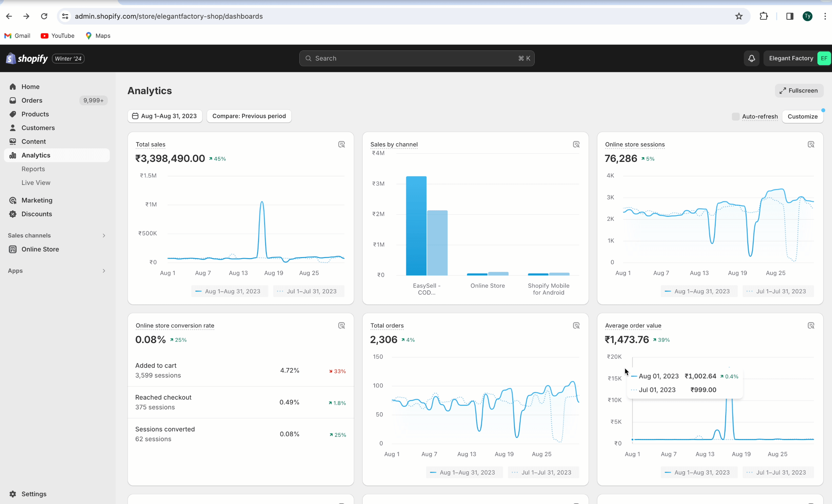Click the Discounts sidebar icon
The image size is (832, 504).
tap(13, 214)
